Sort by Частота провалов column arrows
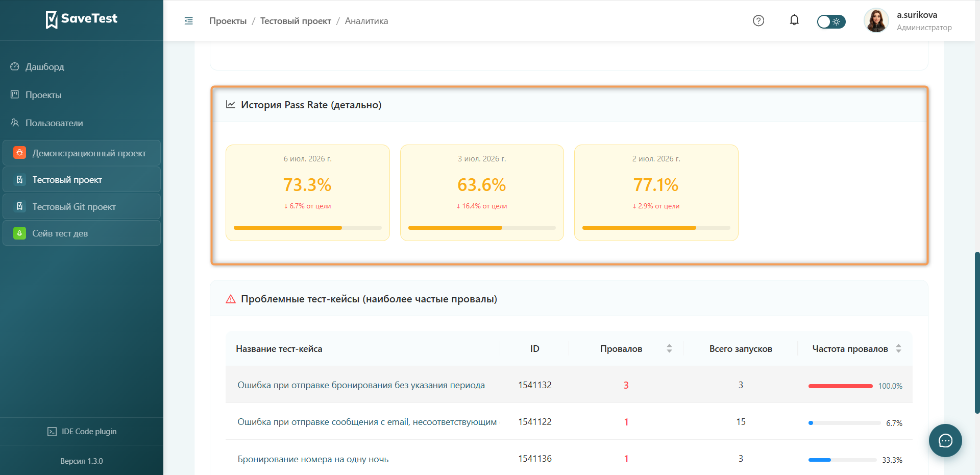980x475 pixels. point(898,348)
